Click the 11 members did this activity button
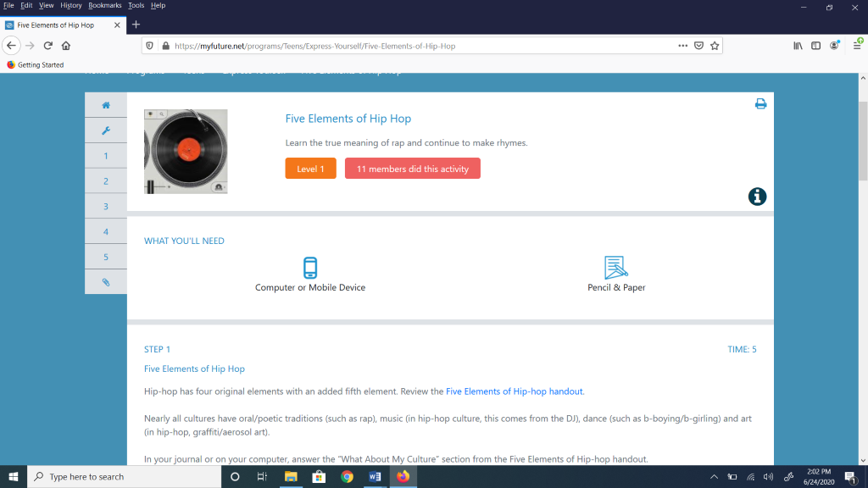Screen dimensions: 868x488 tap(412, 169)
